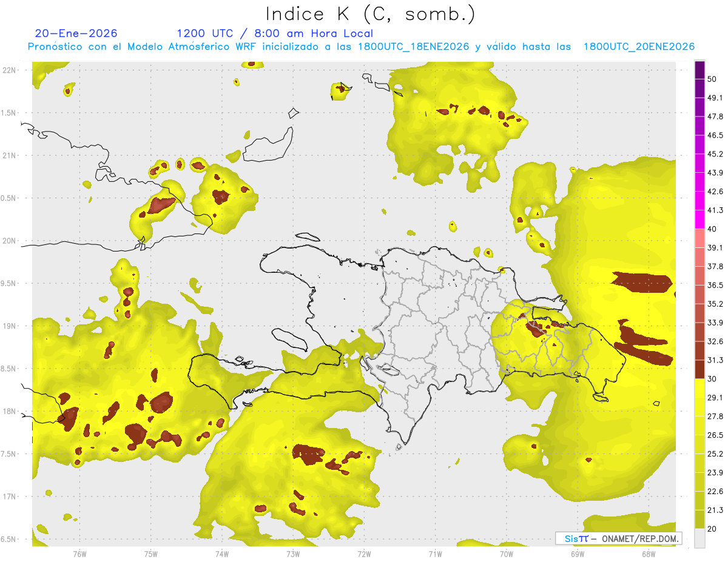
Task: Click colorbar label '32.6'
Action: (716, 341)
